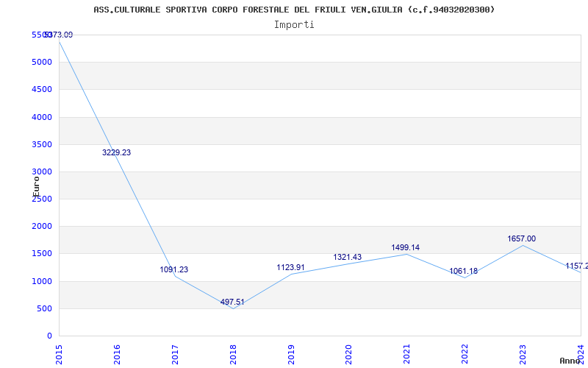
Task: Click the 1500 y-axis tick label
Action: point(42,253)
